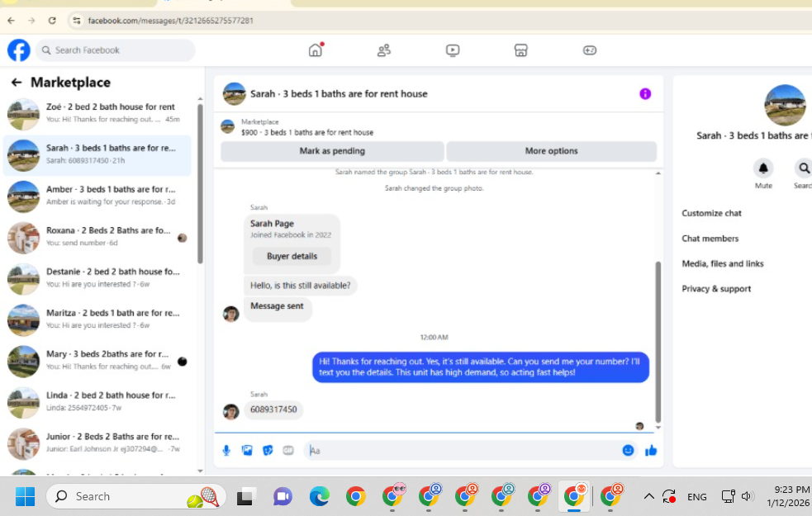812x516 pixels.
Task: Click ENG language indicator
Action: (x=696, y=497)
